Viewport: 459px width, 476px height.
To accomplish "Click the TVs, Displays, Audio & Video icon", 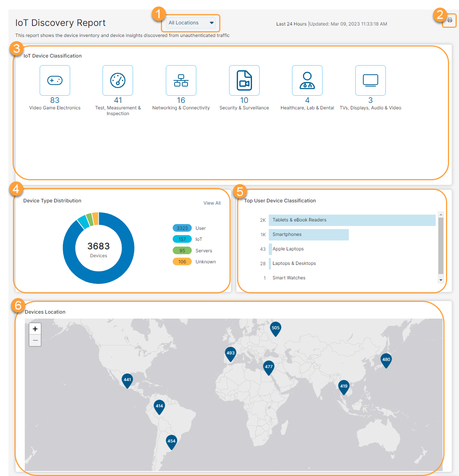I will pos(370,80).
